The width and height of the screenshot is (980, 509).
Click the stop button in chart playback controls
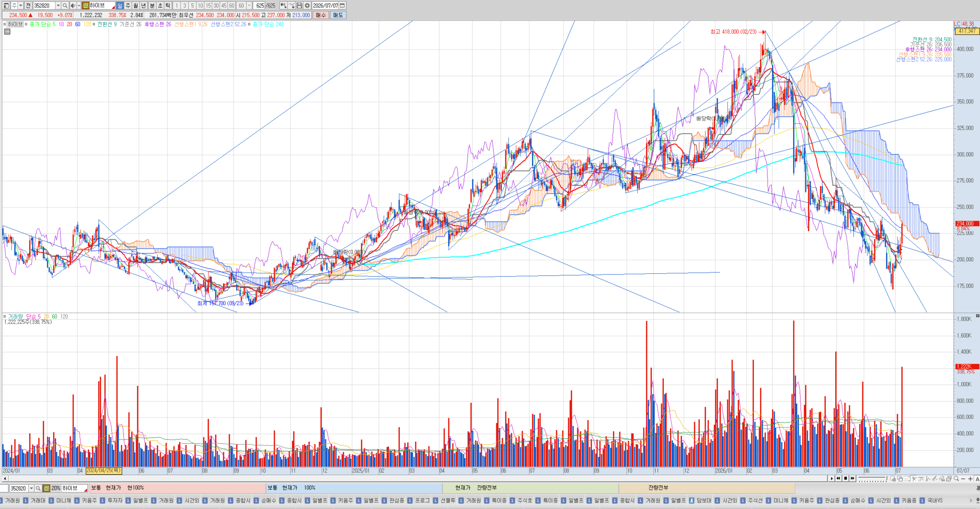point(846,478)
